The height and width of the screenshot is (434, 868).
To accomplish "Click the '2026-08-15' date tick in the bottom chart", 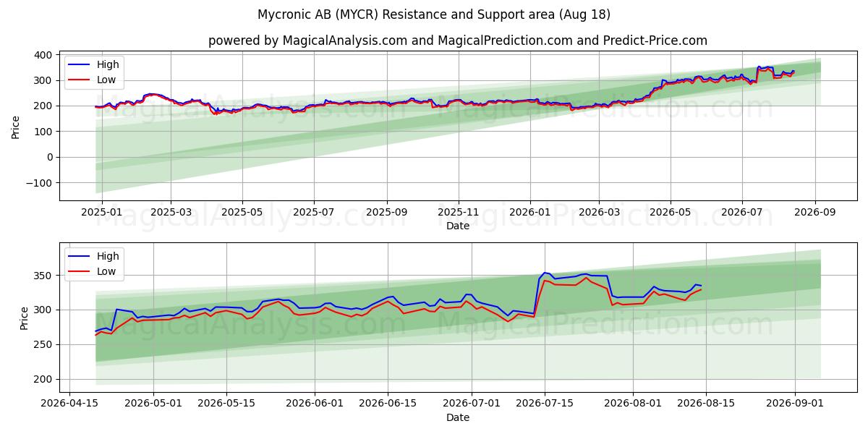I will tap(707, 404).
